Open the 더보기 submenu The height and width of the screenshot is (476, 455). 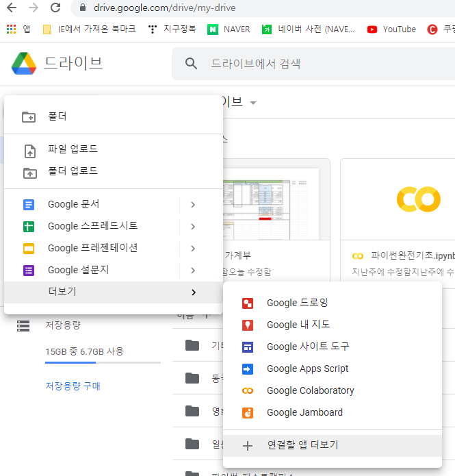point(114,292)
